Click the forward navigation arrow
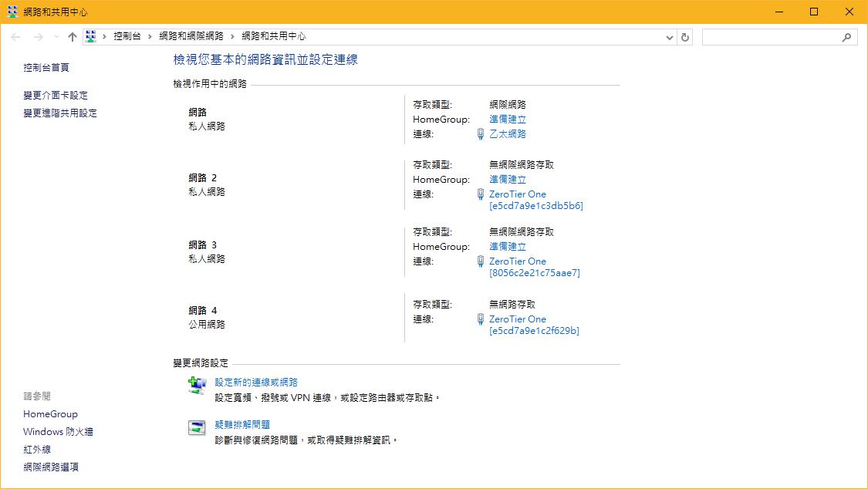 pyautogui.click(x=38, y=37)
